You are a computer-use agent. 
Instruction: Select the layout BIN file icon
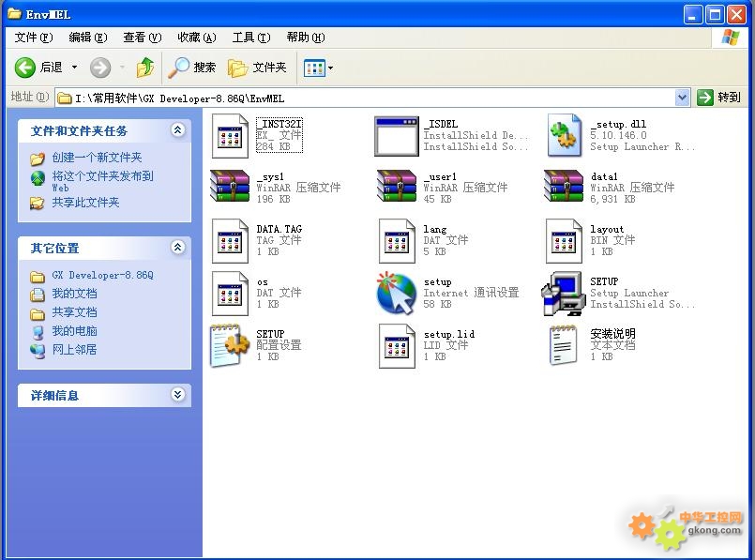pyautogui.click(x=564, y=241)
